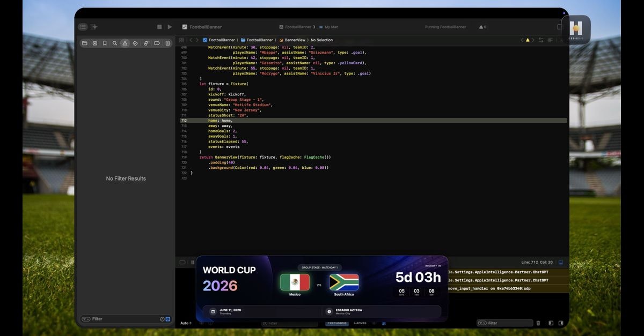
Task: Open the related items grid menu
Action: tap(181, 40)
